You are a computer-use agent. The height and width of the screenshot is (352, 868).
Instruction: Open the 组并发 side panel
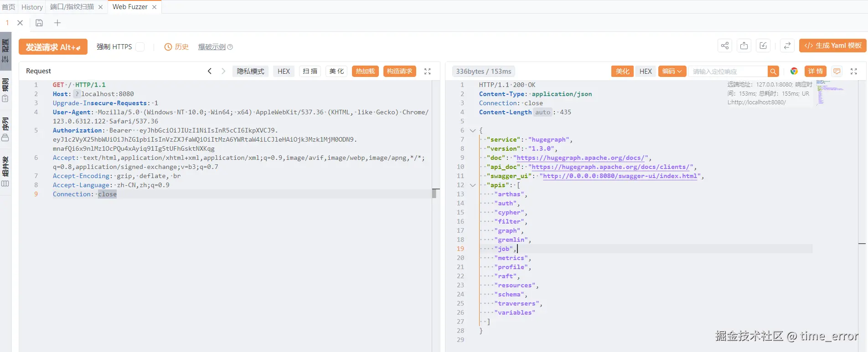(x=5, y=172)
